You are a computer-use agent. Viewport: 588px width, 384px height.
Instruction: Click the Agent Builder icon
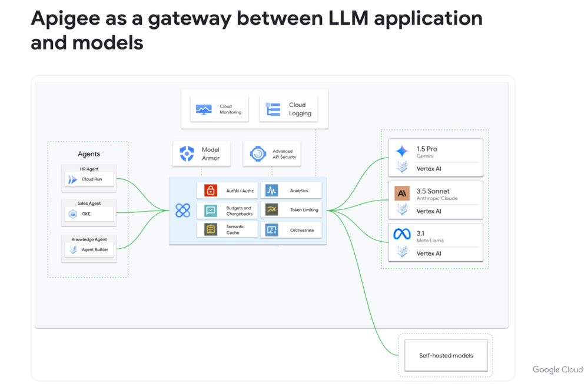(73, 249)
